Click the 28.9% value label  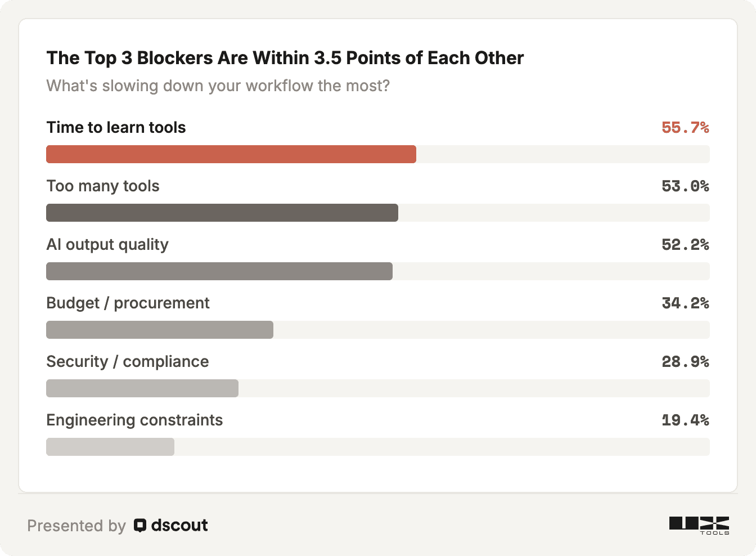pos(685,362)
